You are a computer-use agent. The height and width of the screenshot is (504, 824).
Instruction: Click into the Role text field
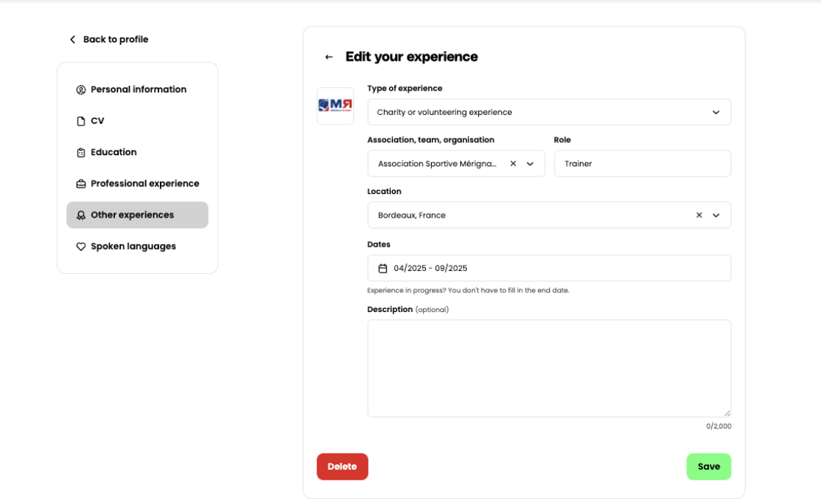(x=642, y=164)
